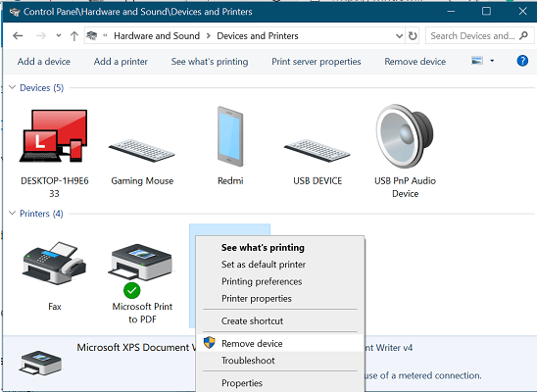Click the Microsoft XPS Document details text
The image size is (537, 392).
click(x=136, y=348)
